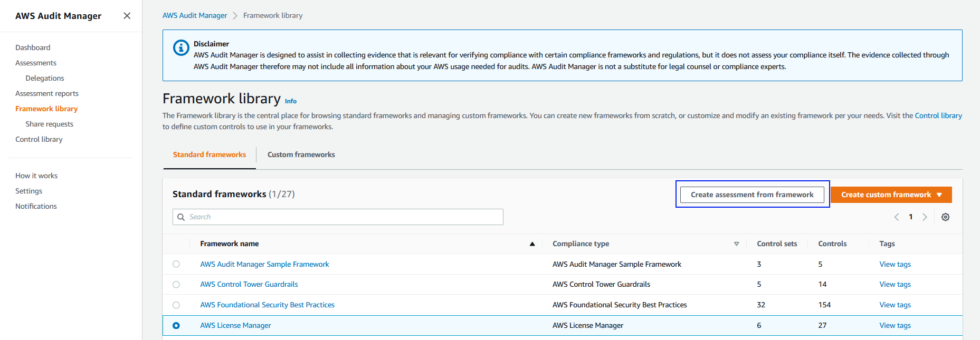Click Controls column header
980x340 pixels.
(x=832, y=244)
